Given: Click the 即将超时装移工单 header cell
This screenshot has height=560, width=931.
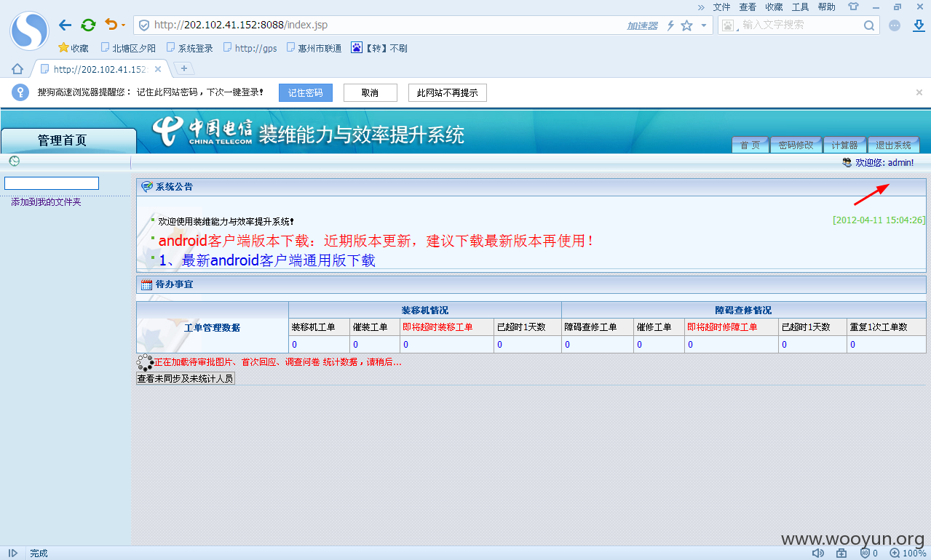Looking at the screenshot, I should tap(446, 327).
